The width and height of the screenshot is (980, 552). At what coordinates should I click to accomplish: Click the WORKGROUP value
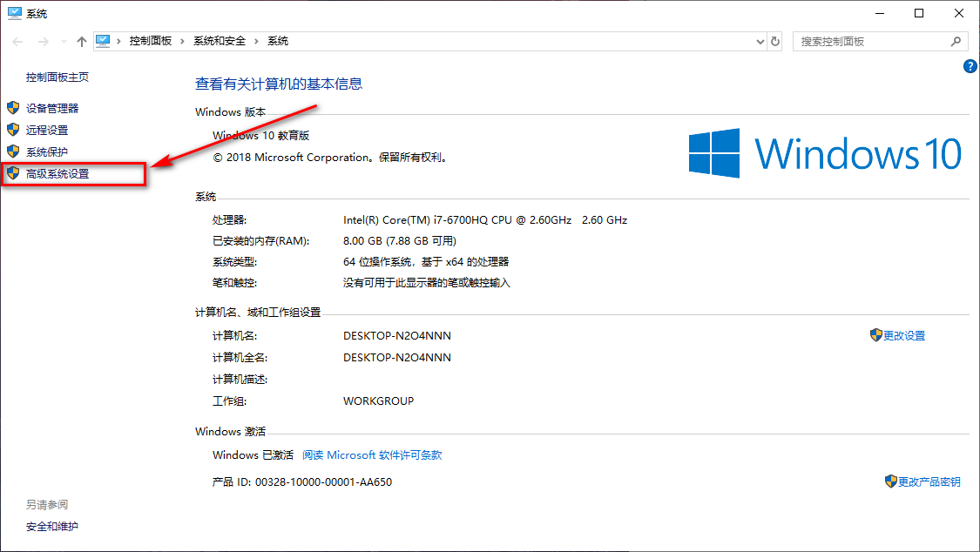click(378, 401)
